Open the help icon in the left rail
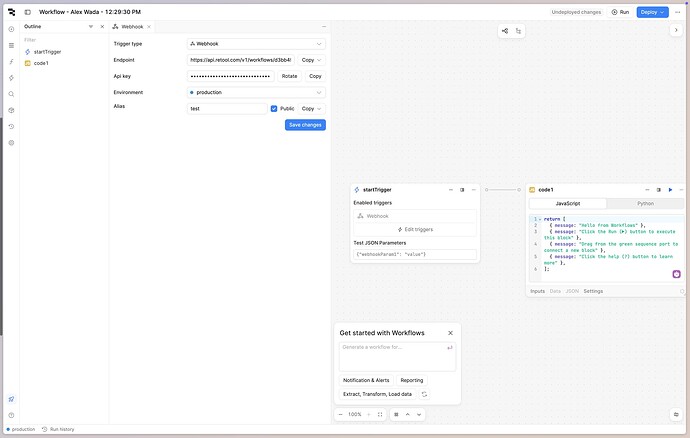This screenshot has width=690, height=438. [11, 415]
